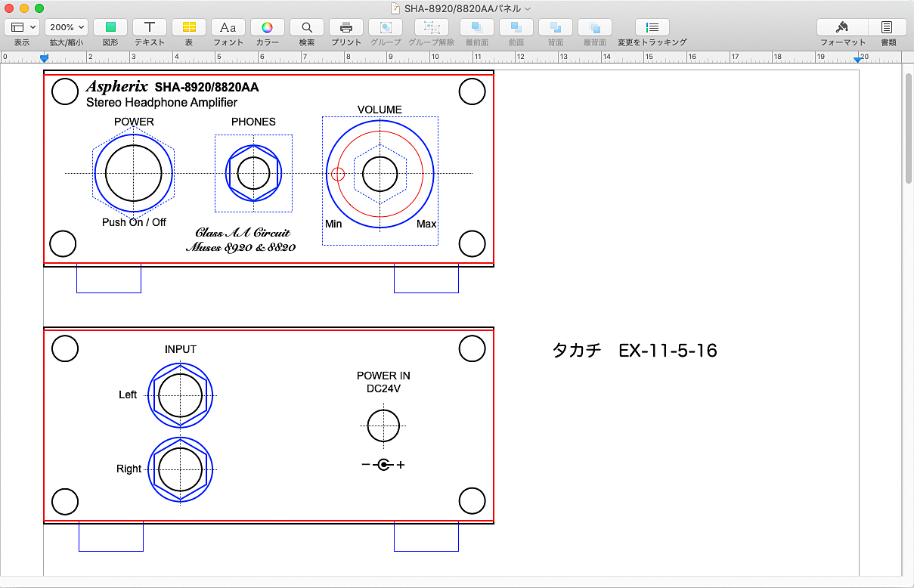Select rear panel bottom-right screw hole
This screenshot has height=588, width=914.
coord(472,501)
